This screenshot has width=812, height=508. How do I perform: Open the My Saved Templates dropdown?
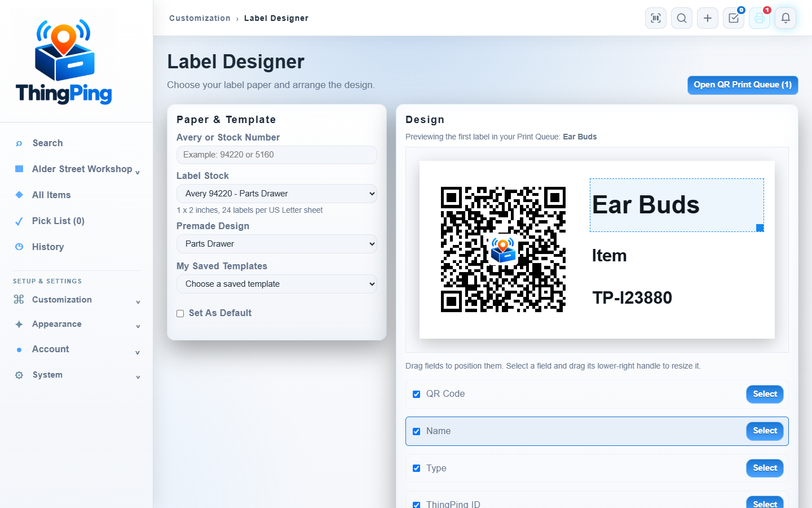(x=277, y=284)
